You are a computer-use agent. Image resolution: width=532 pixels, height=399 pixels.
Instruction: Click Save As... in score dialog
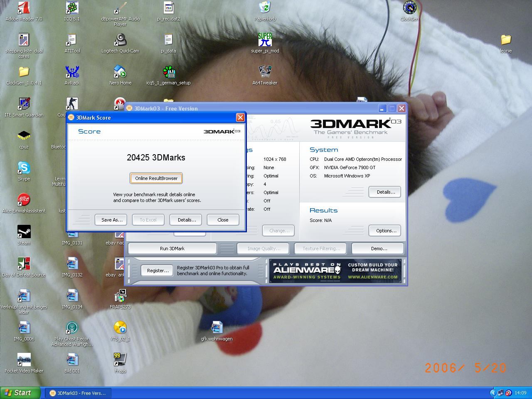click(112, 220)
